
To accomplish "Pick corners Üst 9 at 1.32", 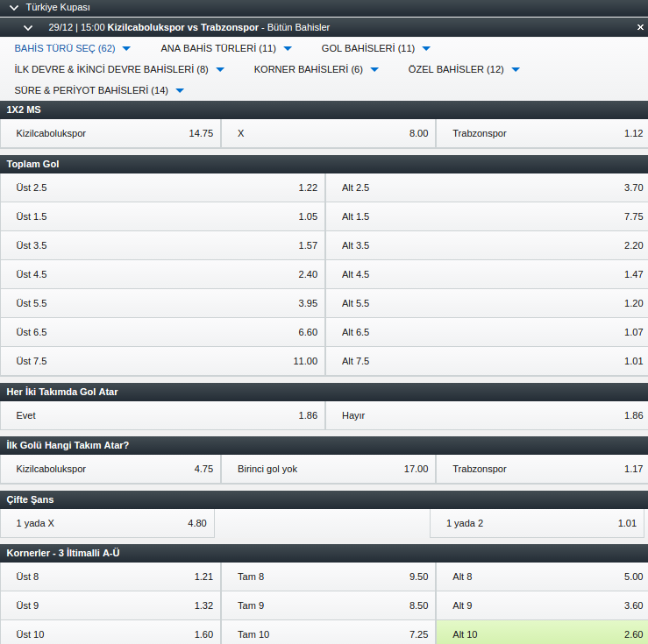I will pos(110,605).
